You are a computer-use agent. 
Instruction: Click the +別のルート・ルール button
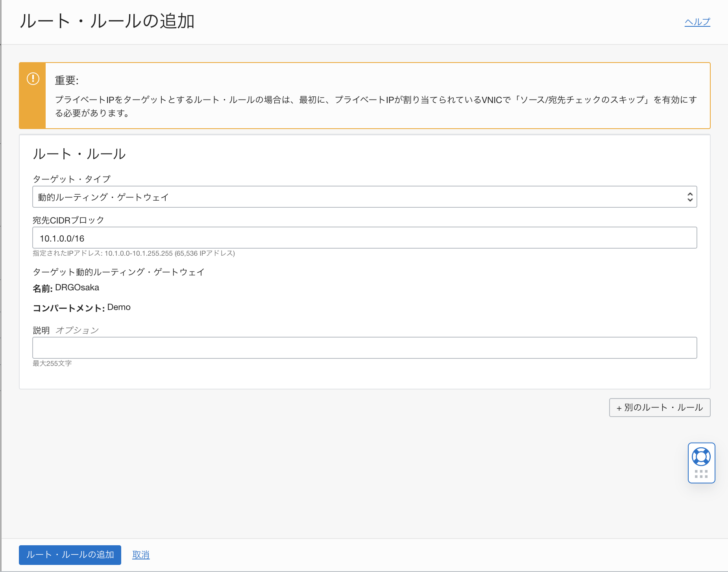pos(660,408)
